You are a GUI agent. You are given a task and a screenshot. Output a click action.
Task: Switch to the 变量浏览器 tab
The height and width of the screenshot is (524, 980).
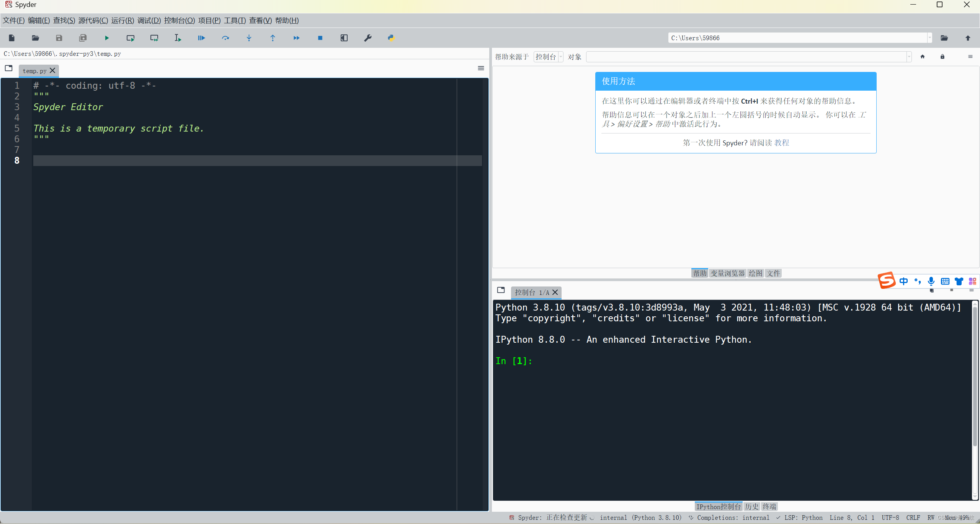coord(727,273)
